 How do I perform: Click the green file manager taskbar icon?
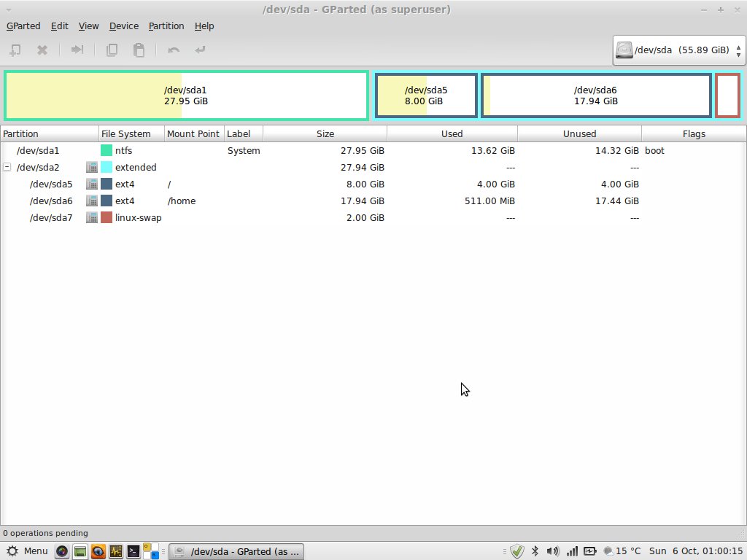pyautogui.click(x=80, y=551)
